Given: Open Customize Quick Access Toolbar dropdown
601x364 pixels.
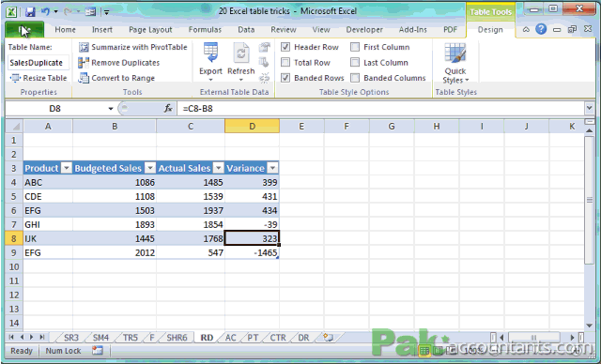Looking at the screenshot, I should tap(106, 12).
